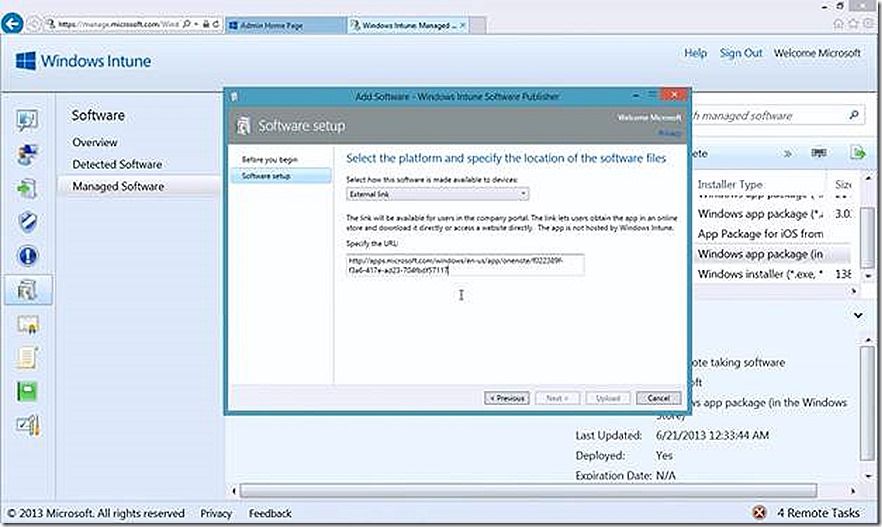Click the 4 Remote Tasks status text

coord(818,512)
